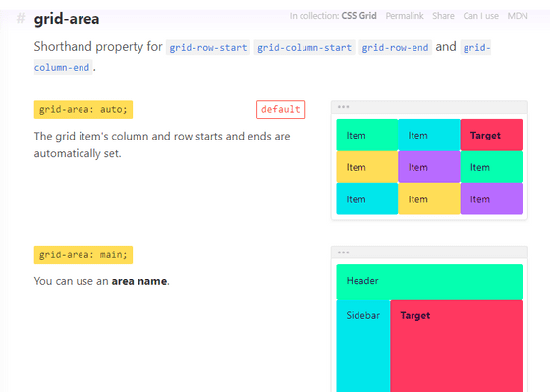Click the grid-area heading title
550x392 pixels.
[x=67, y=19]
